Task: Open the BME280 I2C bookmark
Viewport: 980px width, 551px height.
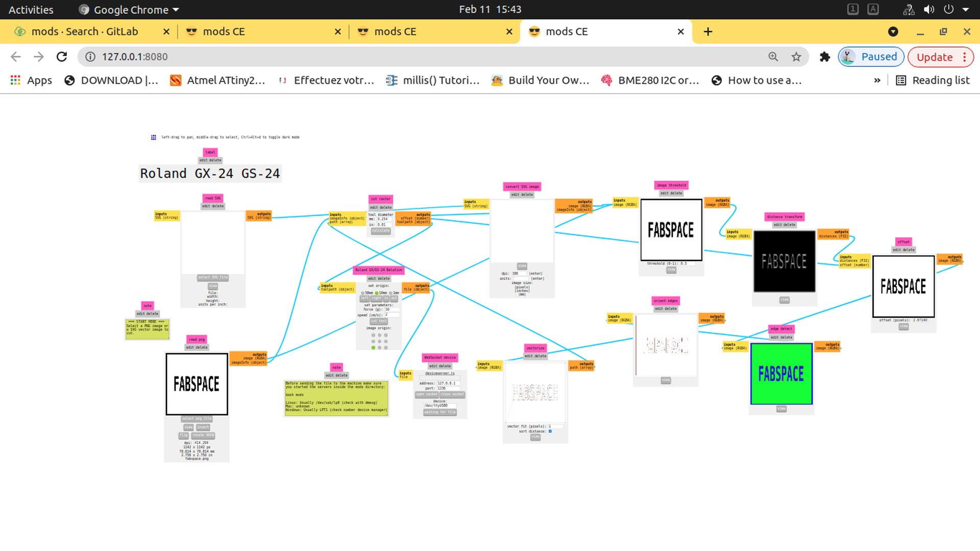Action: point(650,80)
